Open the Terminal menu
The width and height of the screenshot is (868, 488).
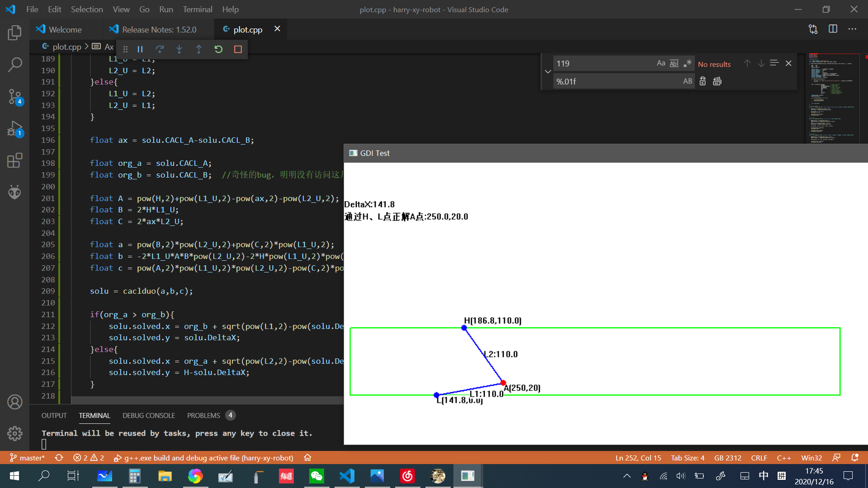198,9
